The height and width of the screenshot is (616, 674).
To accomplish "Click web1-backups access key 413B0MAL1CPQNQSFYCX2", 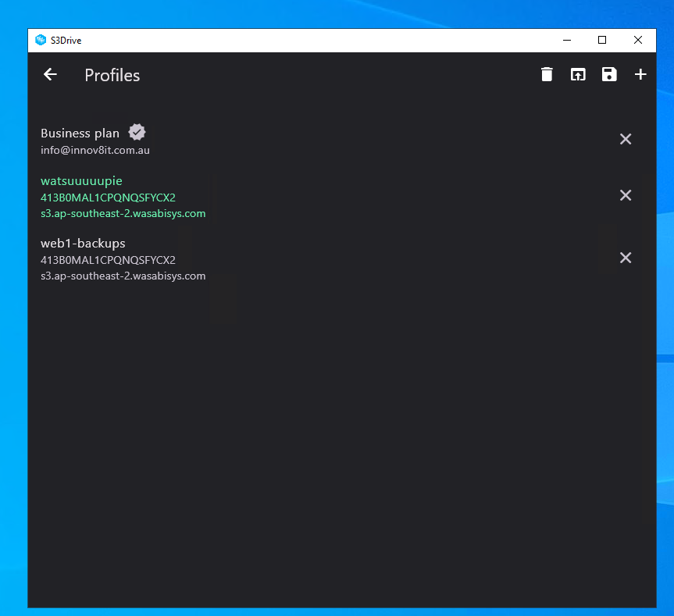I will click(x=108, y=260).
